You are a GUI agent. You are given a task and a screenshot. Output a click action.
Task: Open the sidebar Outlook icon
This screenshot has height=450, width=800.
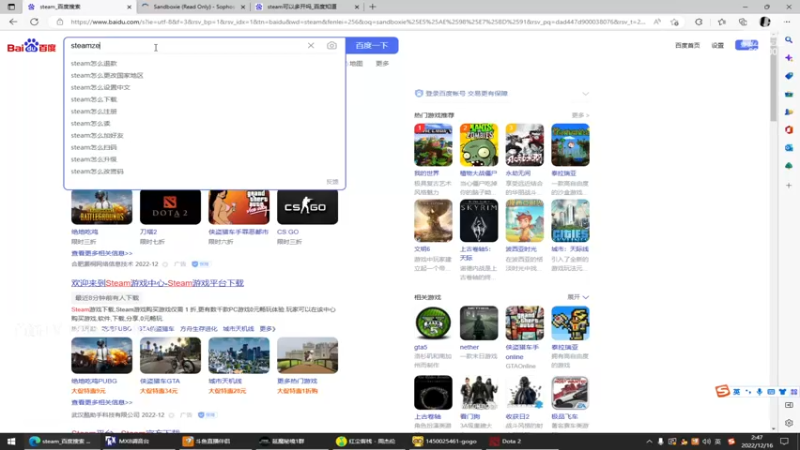(789, 147)
